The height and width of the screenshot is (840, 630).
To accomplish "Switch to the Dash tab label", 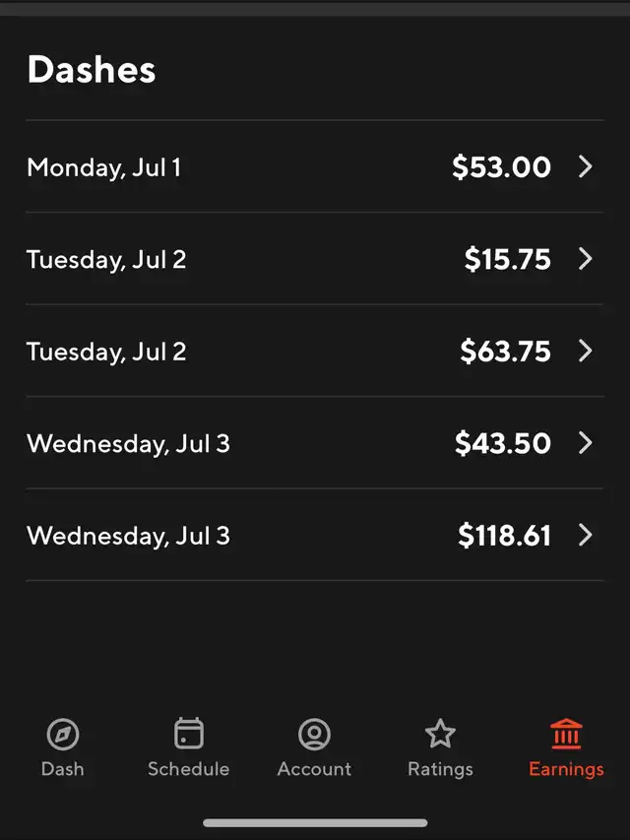I will [x=63, y=769].
